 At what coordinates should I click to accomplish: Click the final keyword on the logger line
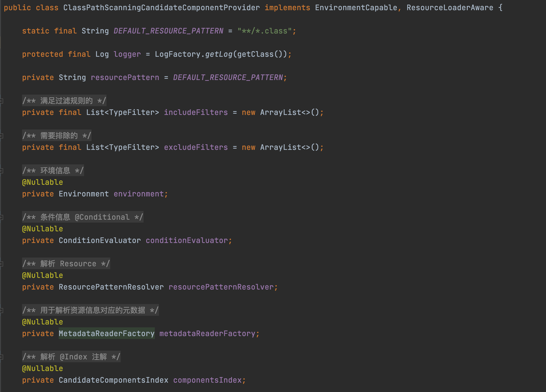coord(79,54)
